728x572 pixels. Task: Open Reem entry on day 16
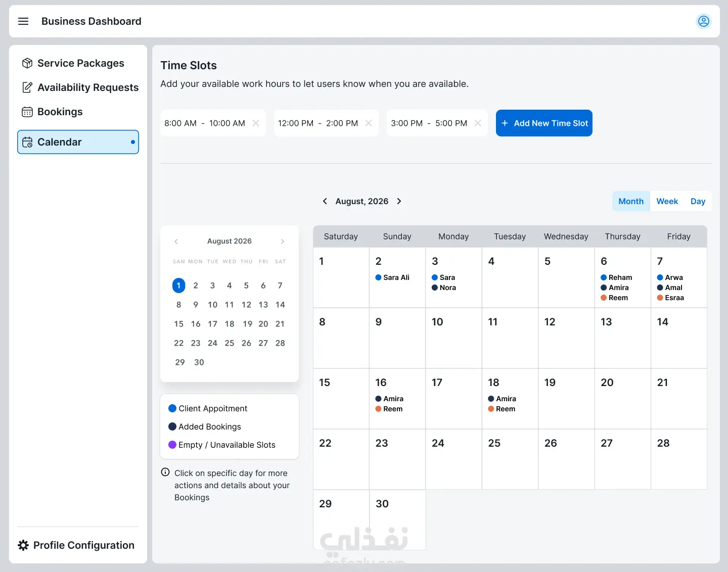[389, 409]
